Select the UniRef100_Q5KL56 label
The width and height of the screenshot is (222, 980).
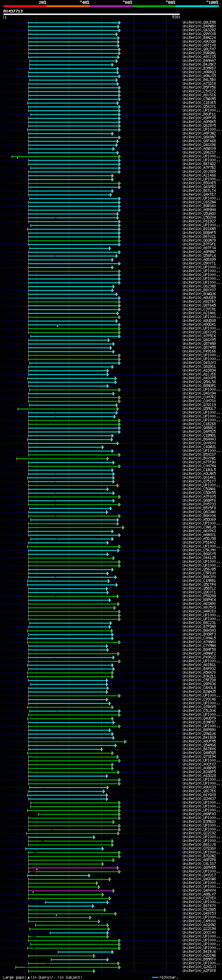click(199, 382)
